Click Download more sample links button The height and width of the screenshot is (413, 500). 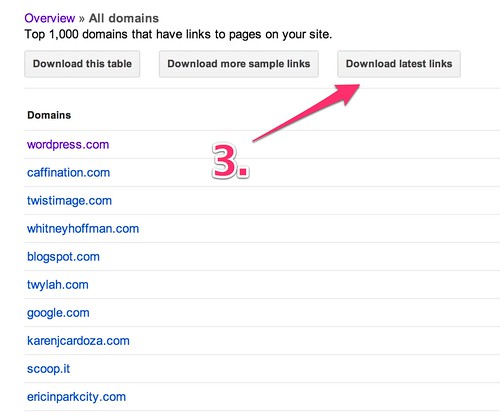pos(239,64)
